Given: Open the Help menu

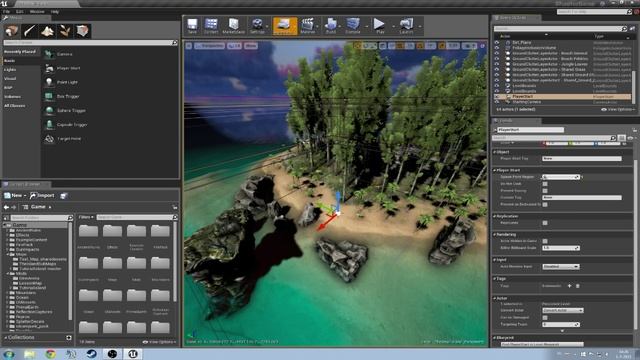Looking at the screenshot, I should click(55, 12).
